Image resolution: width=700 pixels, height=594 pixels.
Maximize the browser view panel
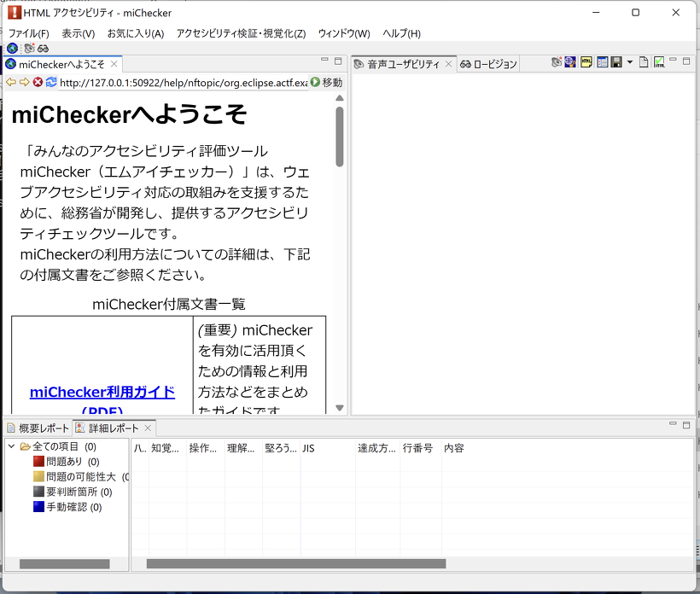338,61
